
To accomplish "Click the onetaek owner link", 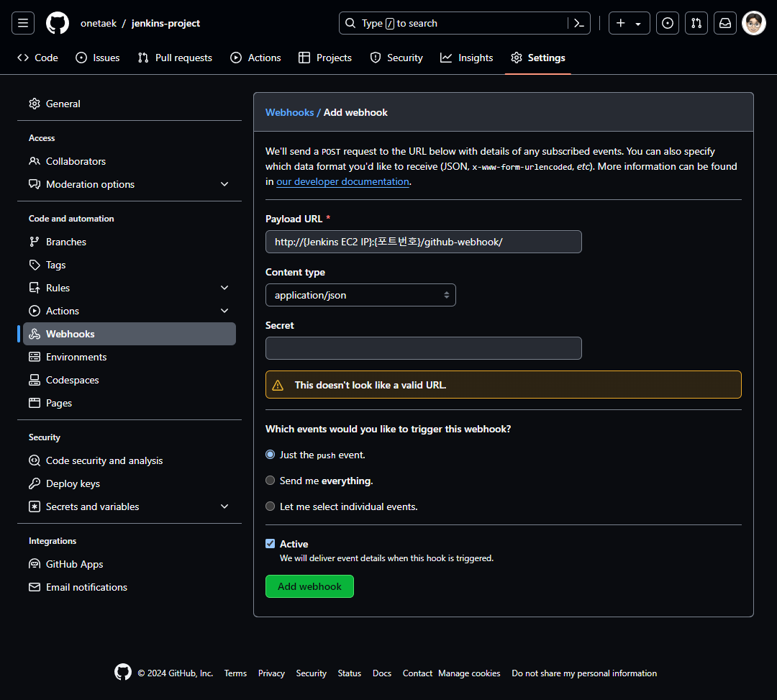I will (99, 23).
